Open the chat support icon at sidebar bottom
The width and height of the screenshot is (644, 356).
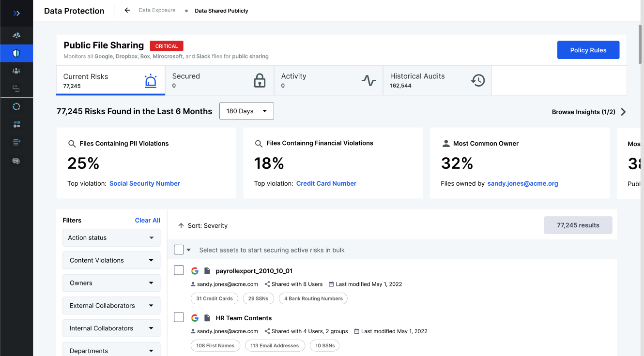click(x=16, y=160)
